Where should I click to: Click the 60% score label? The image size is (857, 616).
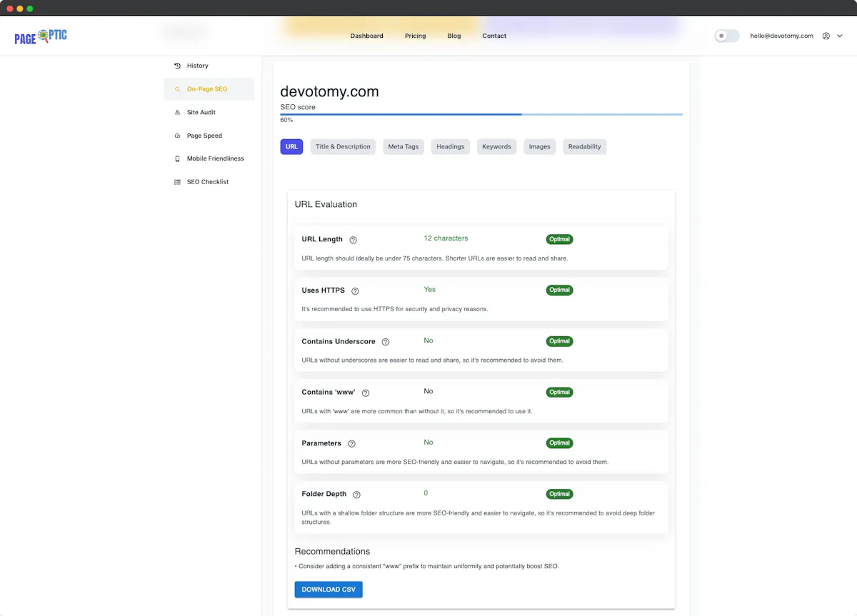(286, 120)
